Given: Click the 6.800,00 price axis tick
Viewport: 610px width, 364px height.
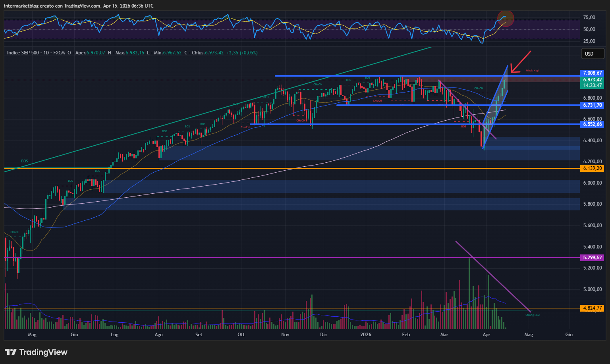Looking at the screenshot, I should pyautogui.click(x=592, y=98).
